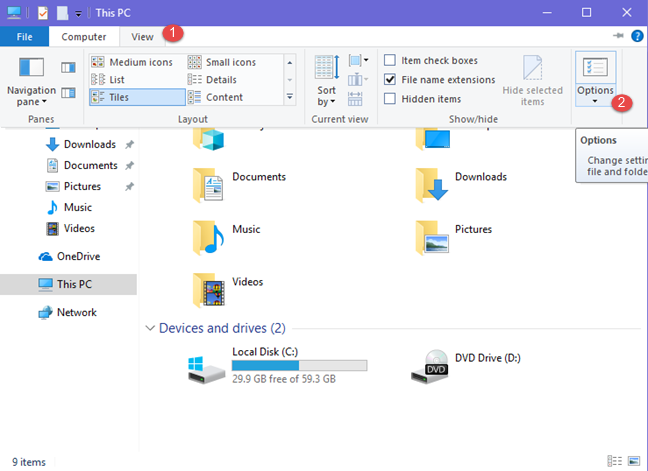Select the Pictures folder tile
Image resolution: width=648 pixels, height=471 pixels.
(x=454, y=237)
